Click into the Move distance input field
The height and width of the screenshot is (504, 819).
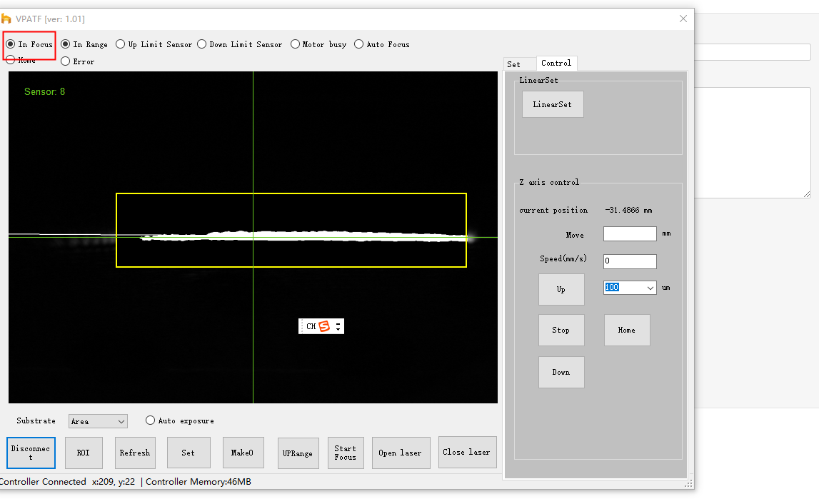click(x=630, y=234)
